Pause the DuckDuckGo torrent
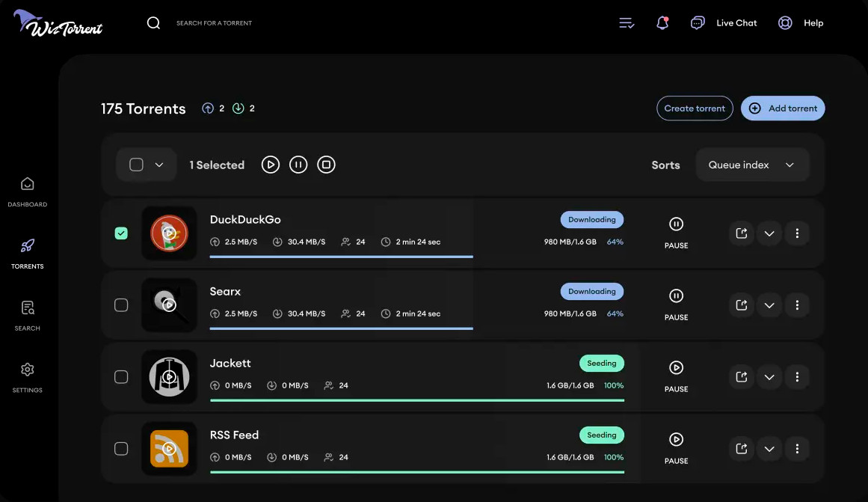Viewport: 868px width, 502px height. 676,224
